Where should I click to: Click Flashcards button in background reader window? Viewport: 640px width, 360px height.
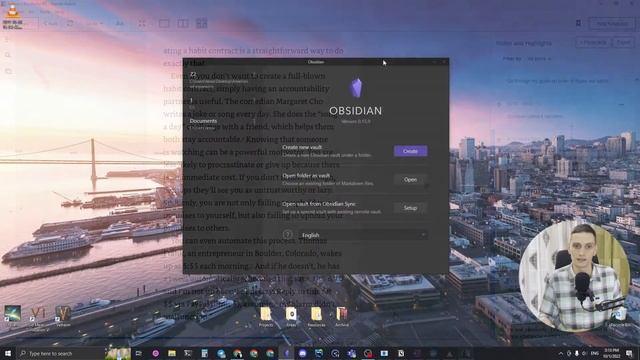coord(594,42)
